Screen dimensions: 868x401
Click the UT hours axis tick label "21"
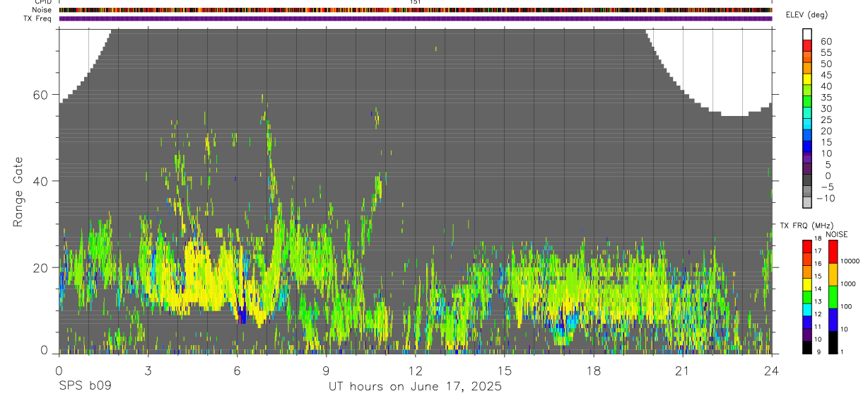click(x=683, y=371)
